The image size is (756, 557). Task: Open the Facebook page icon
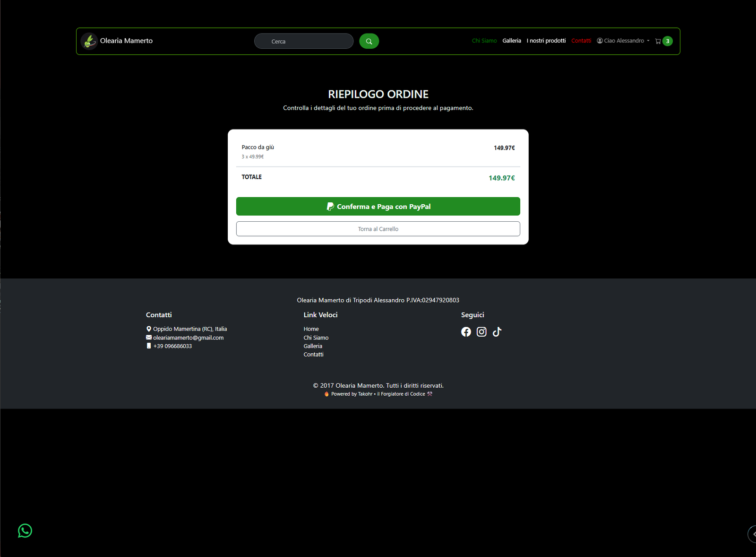466,331
